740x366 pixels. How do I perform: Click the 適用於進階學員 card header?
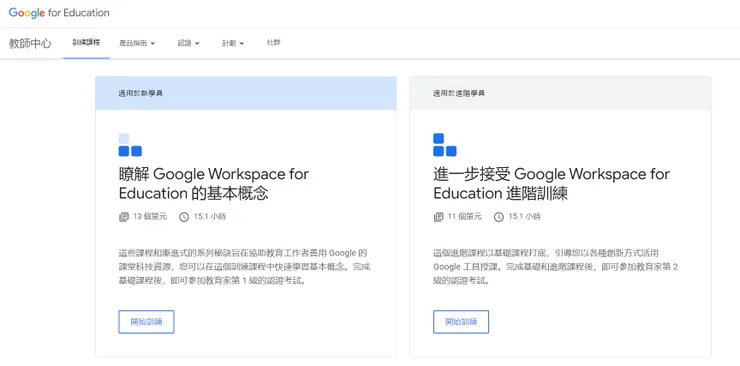[x=561, y=93]
